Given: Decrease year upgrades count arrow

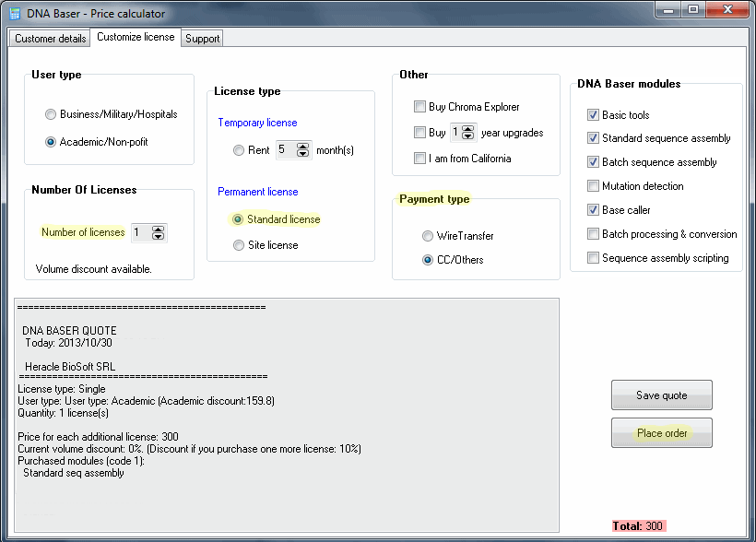Looking at the screenshot, I should click(467, 136).
